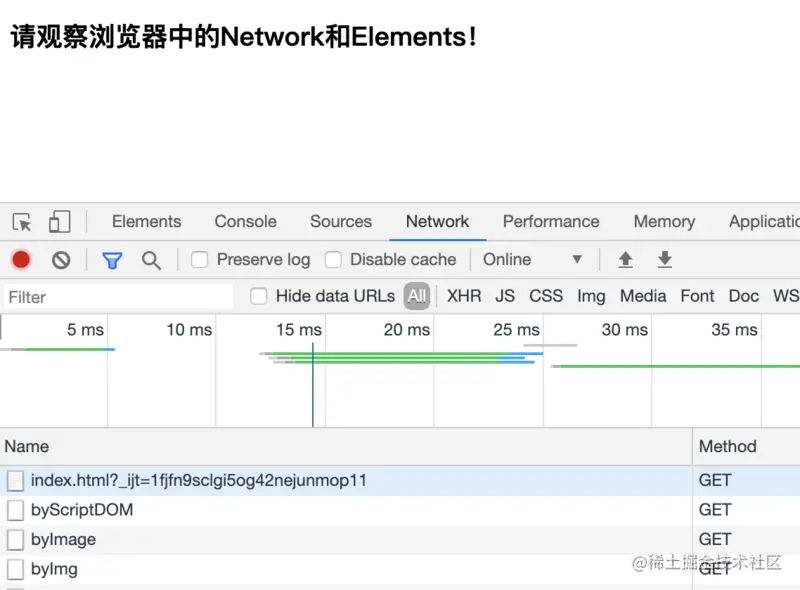The image size is (800, 590).
Task: Select the All filter type
Action: point(417,296)
